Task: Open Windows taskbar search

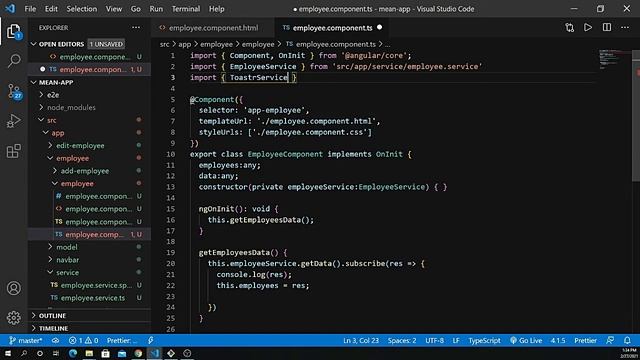Action: 24,353
